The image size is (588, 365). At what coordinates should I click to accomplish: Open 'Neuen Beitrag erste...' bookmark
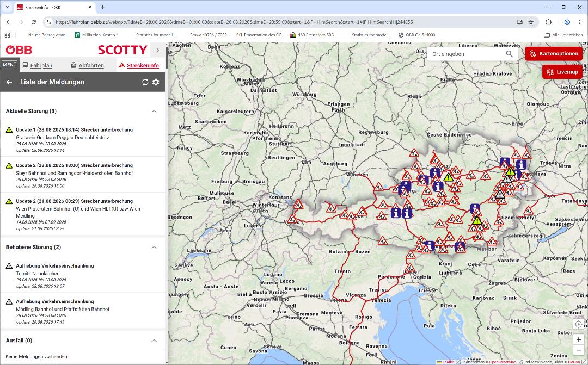coord(48,35)
